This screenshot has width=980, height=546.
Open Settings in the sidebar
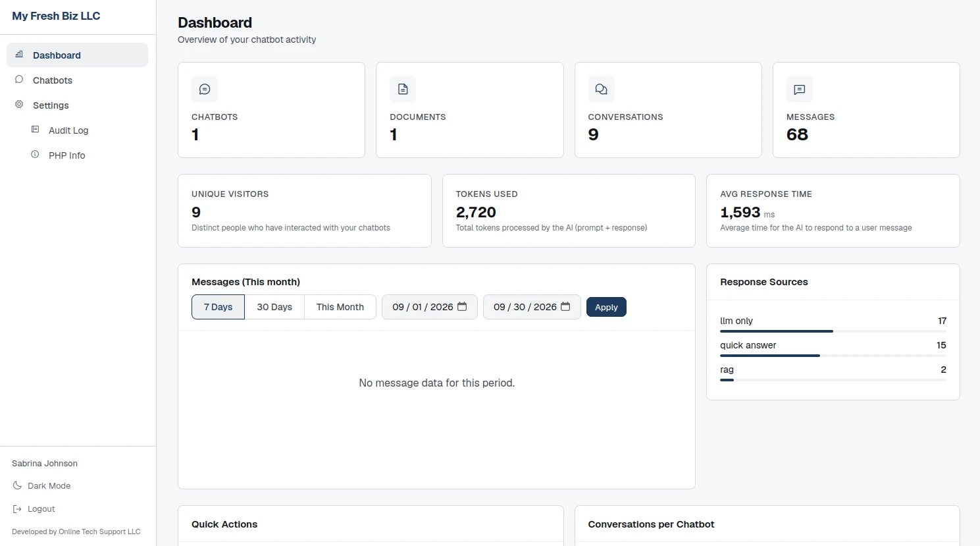77,105
